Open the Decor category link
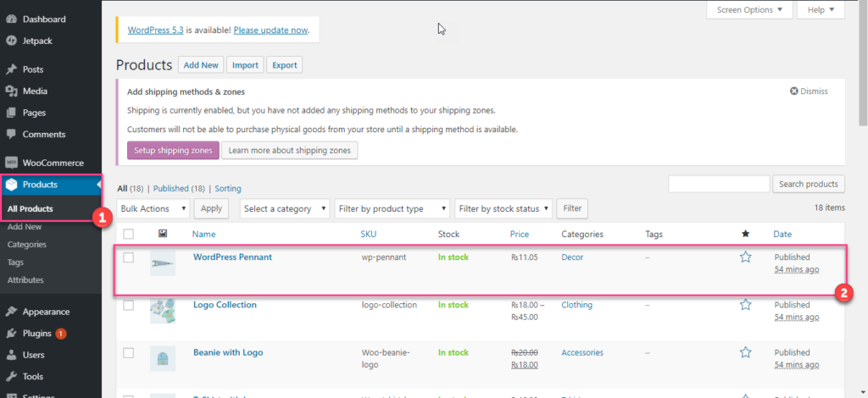This screenshot has width=868, height=398. click(572, 257)
